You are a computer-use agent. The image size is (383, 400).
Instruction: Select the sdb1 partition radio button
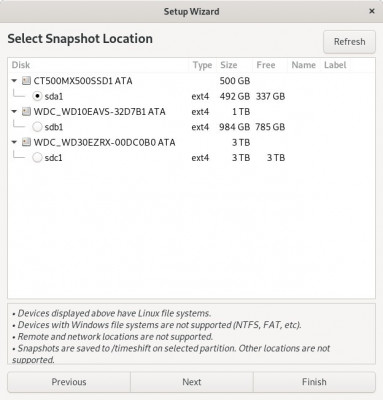[x=37, y=127]
